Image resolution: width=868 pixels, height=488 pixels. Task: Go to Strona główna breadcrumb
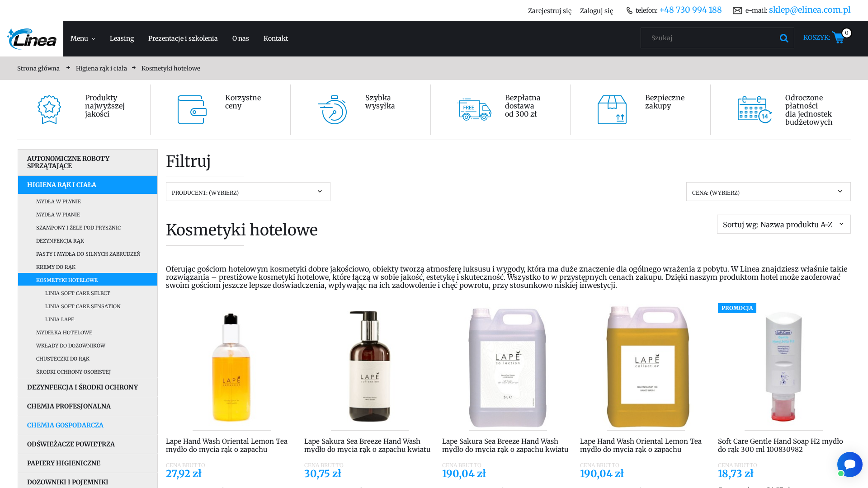click(38, 68)
